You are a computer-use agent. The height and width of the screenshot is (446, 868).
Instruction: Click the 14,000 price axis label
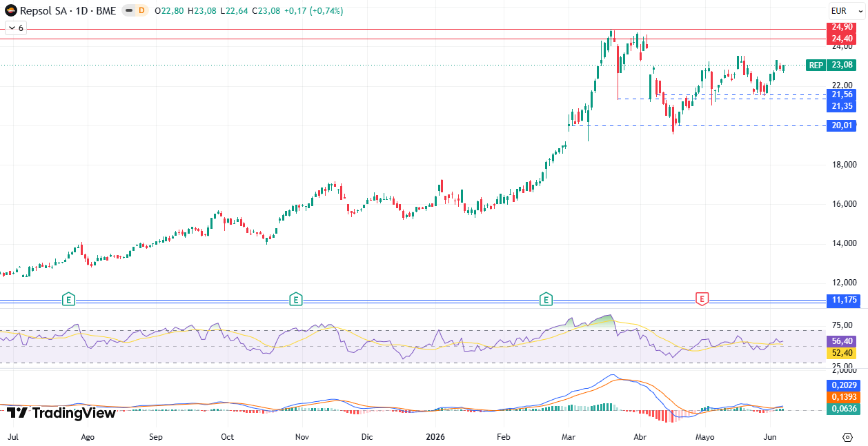(x=845, y=243)
